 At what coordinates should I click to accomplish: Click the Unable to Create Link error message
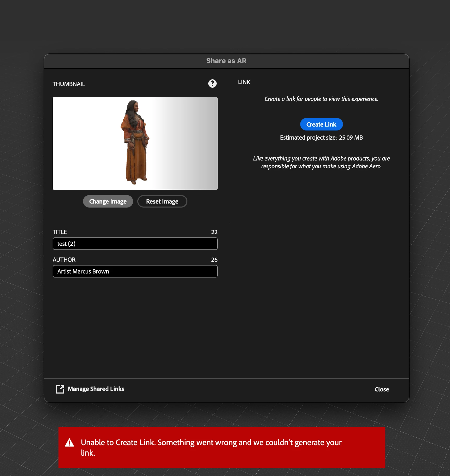(211, 448)
